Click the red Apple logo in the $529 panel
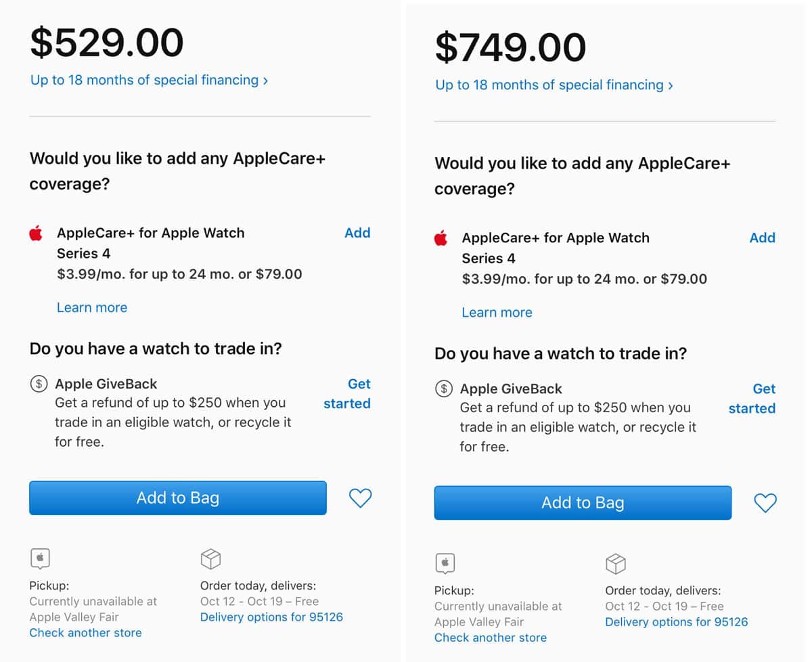The height and width of the screenshot is (662, 812). 37,234
